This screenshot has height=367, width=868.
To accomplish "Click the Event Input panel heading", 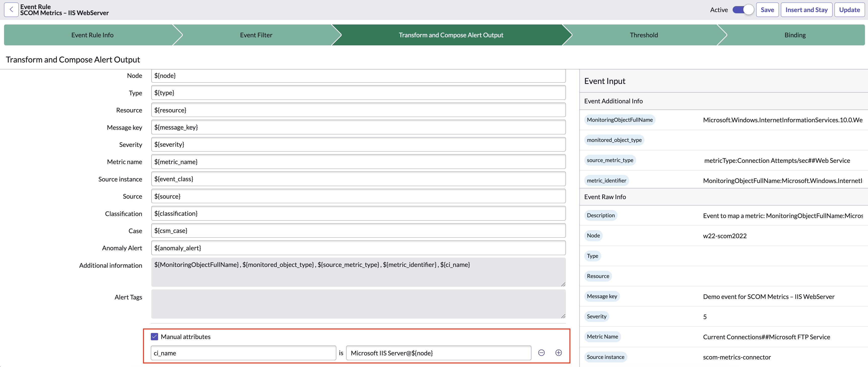I will coord(604,81).
